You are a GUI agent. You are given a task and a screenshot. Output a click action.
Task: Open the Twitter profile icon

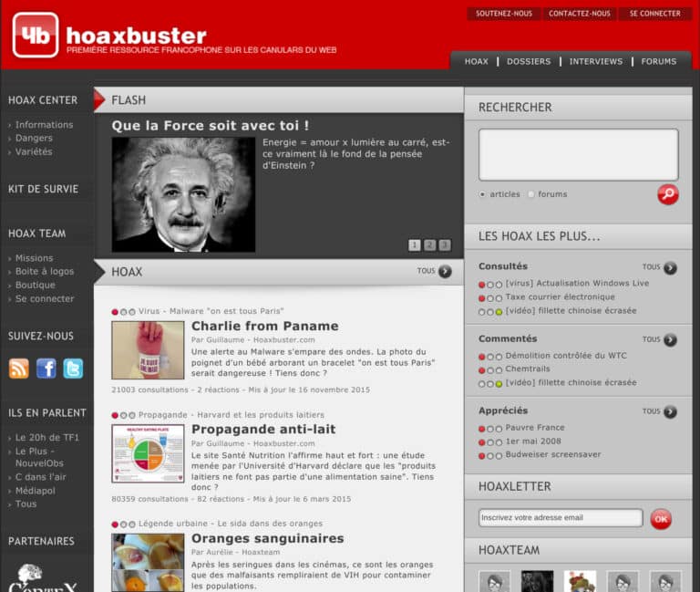[73, 369]
